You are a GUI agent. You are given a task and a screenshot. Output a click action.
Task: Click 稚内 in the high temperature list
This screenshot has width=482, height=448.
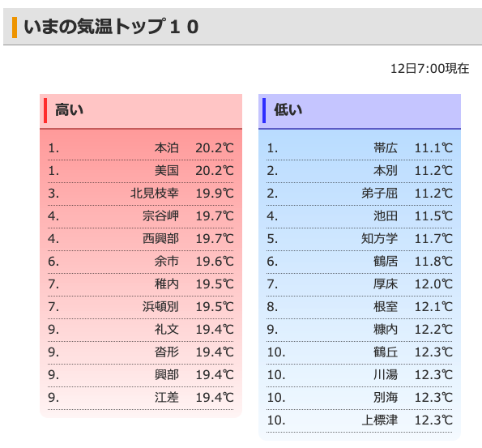click(167, 284)
